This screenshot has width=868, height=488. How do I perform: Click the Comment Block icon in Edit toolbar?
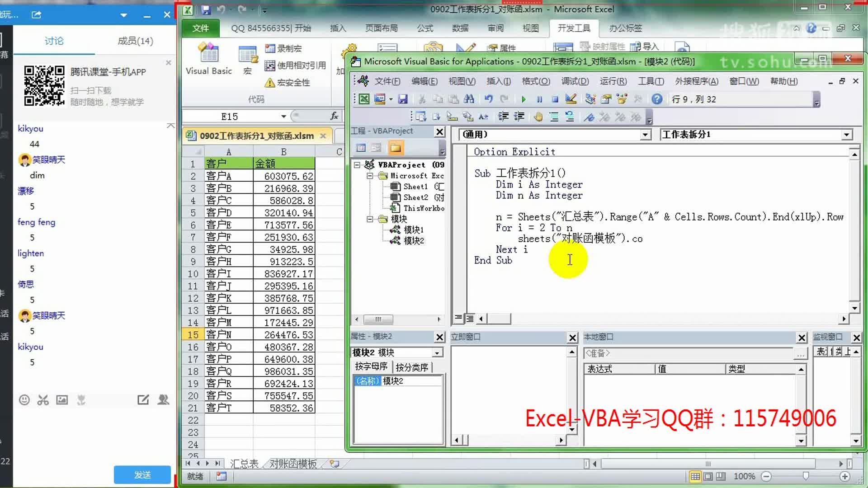tap(554, 117)
